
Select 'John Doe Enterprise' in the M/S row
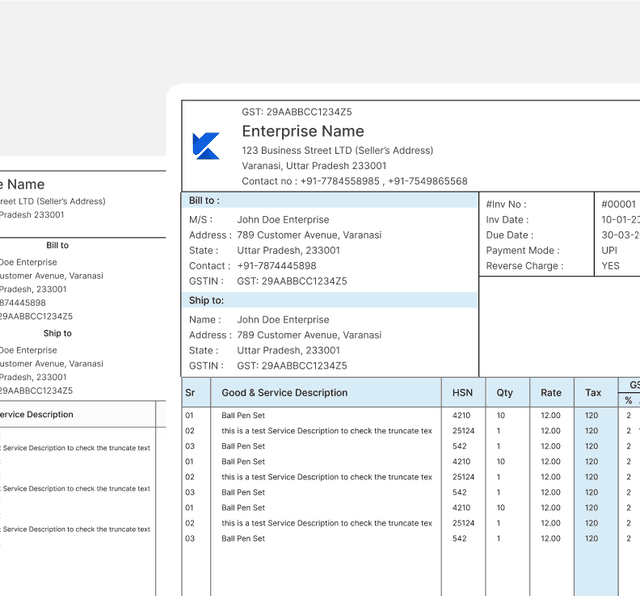click(x=283, y=220)
